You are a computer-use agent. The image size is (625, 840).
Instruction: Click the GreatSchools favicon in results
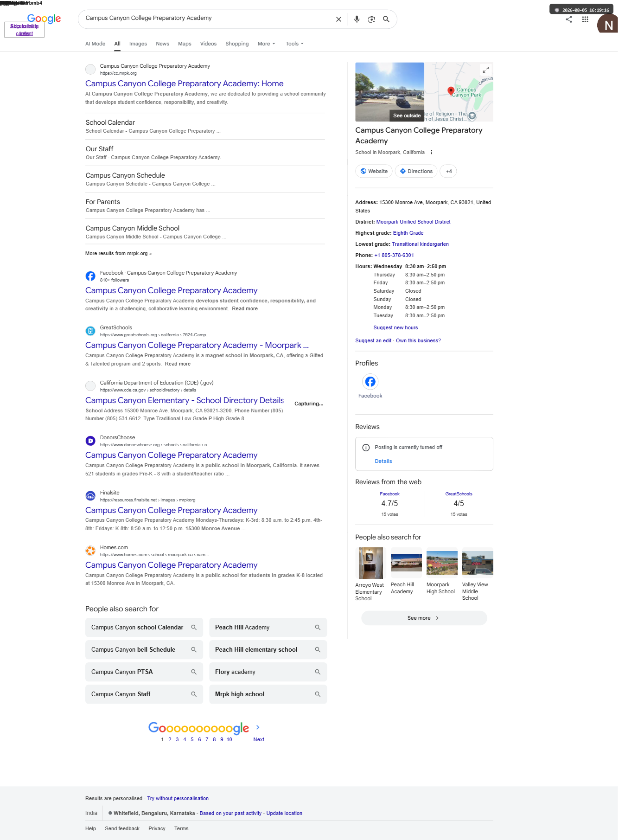[90, 331]
